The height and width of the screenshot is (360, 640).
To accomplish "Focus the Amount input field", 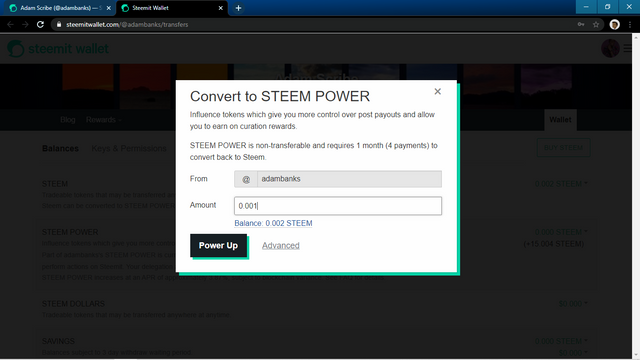I will [x=338, y=206].
